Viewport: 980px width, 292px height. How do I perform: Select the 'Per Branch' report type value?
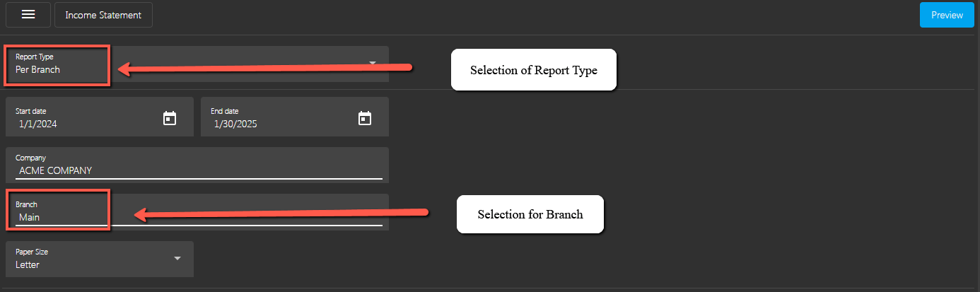pos(37,70)
